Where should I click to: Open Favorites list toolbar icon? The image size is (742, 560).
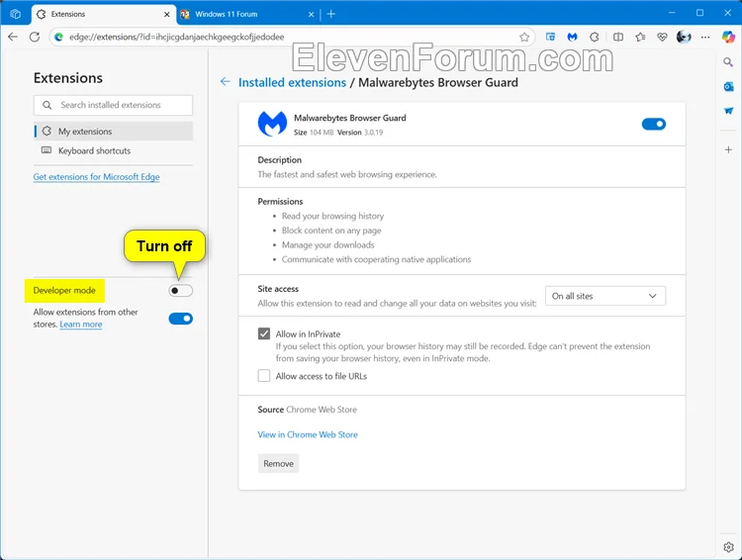[x=640, y=37]
